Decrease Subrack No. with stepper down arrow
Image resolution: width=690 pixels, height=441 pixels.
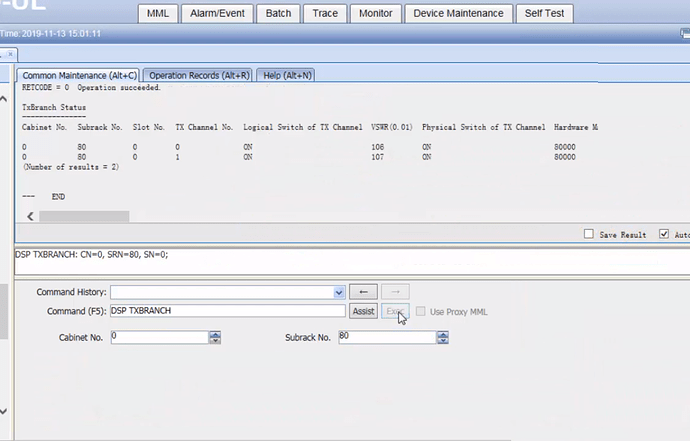443,341
